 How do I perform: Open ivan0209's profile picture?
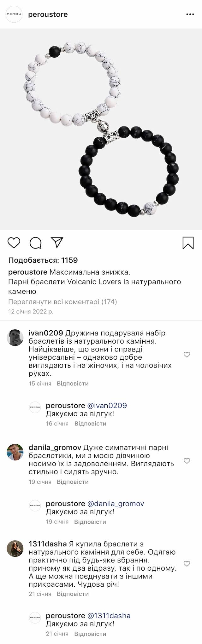click(x=15, y=338)
